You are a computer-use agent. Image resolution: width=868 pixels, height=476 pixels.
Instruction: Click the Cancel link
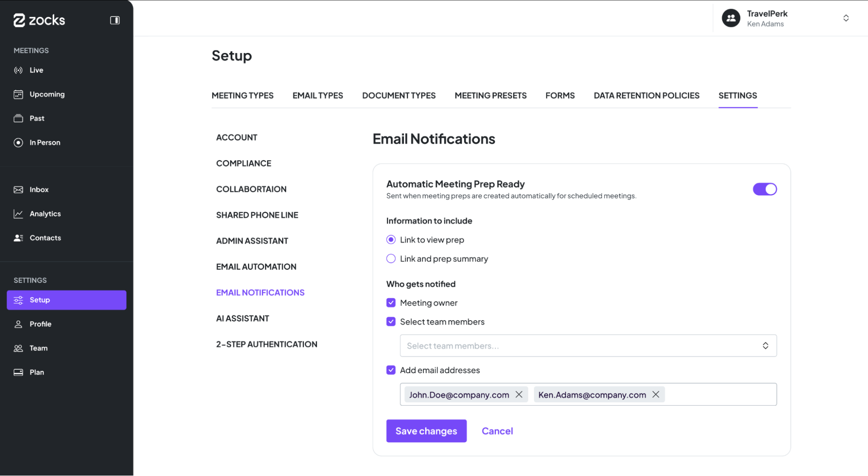pos(497,431)
